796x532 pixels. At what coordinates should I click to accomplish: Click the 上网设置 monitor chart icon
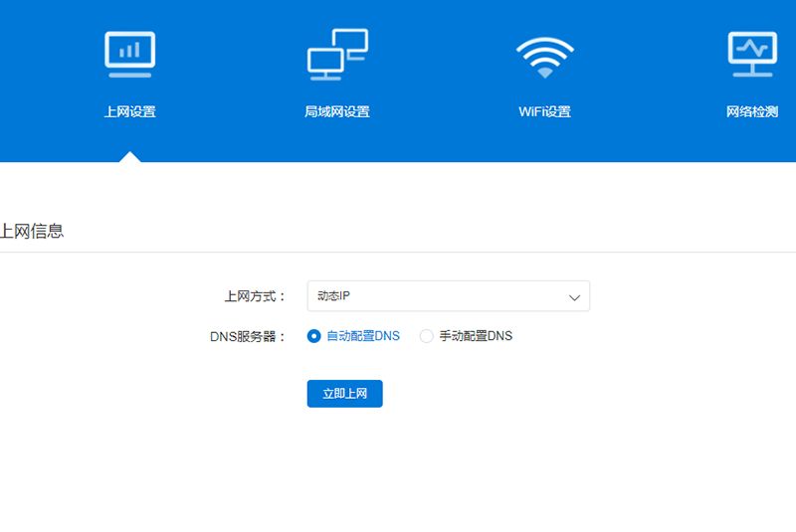[130, 55]
